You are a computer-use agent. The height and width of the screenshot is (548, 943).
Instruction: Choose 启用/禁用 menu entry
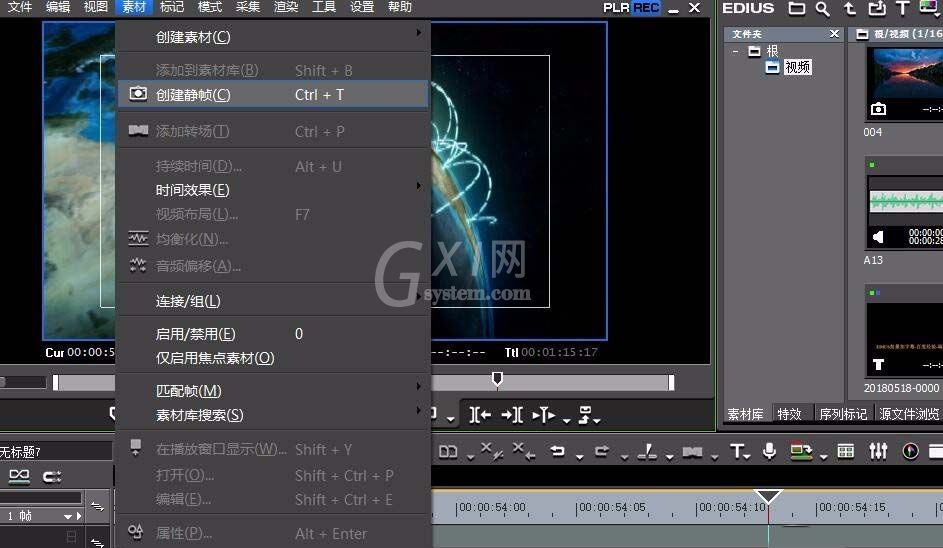click(x=273, y=334)
